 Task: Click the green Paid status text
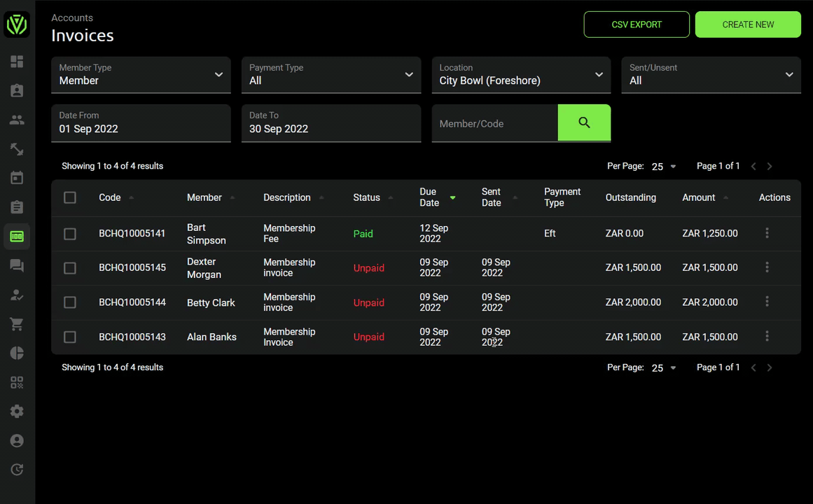(x=363, y=234)
